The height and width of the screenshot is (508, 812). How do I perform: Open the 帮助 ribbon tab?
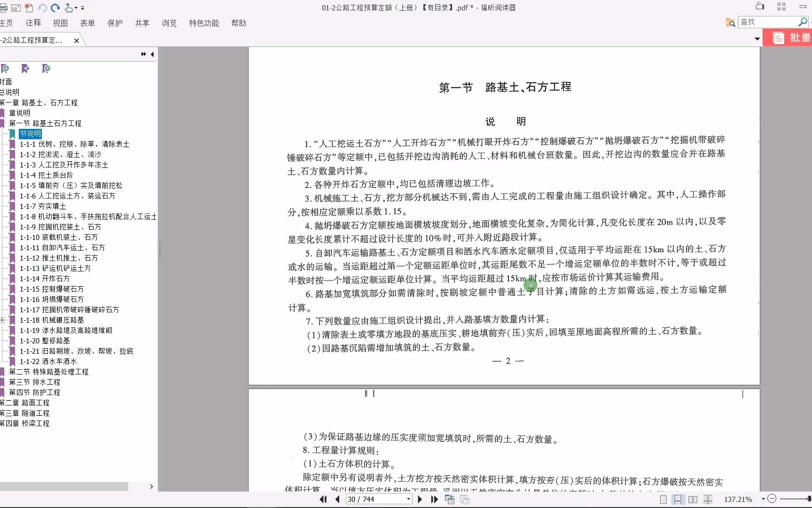(x=239, y=23)
